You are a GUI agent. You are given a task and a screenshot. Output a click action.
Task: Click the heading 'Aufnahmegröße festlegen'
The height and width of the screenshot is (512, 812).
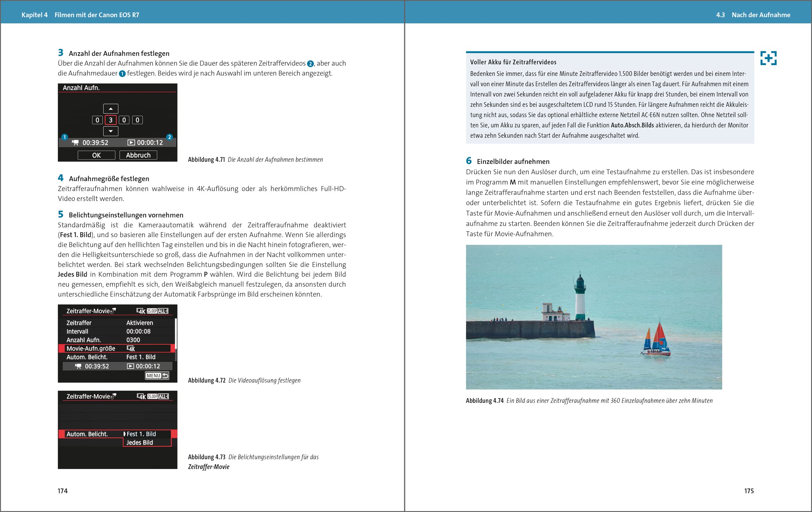tap(109, 179)
